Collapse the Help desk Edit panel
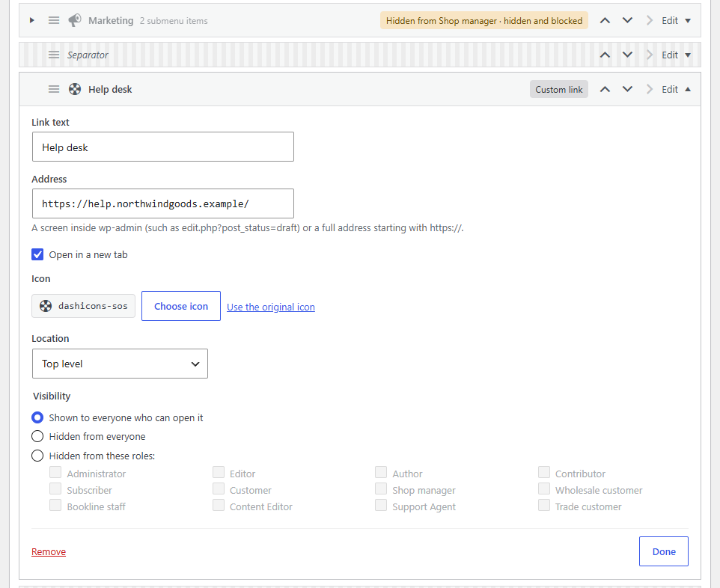 676,89
